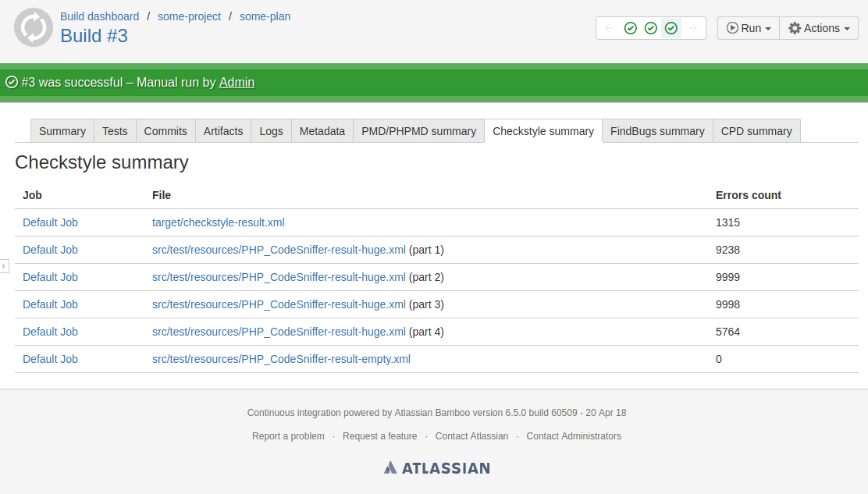Open PHP_CodeSniffer-result-huge.xml part 1 link
Screen dimensions: 868x494
tap(279, 250)
